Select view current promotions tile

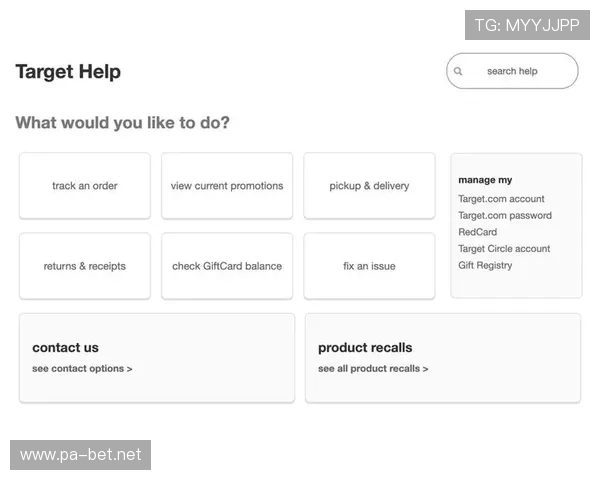pos(227,186)
